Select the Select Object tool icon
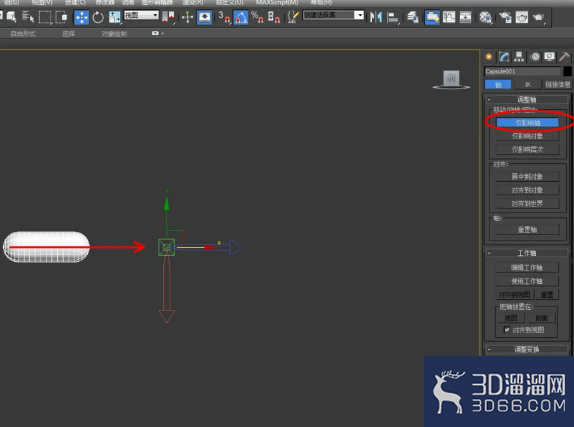This screenshot has height=427, width=574. (x=11, y=17)
